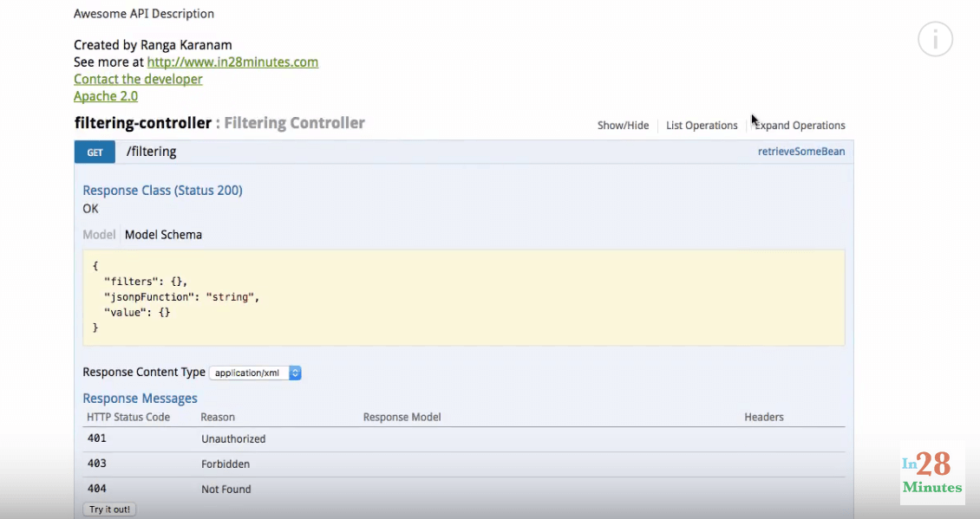This screenshot has width=980, height=519.
Task: Click the Response Messages heading
Action: pyautogui.click(x=140, y=399)
